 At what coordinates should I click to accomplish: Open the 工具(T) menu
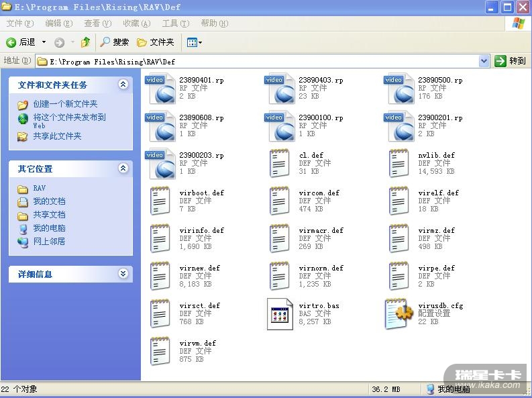point(175,23)
